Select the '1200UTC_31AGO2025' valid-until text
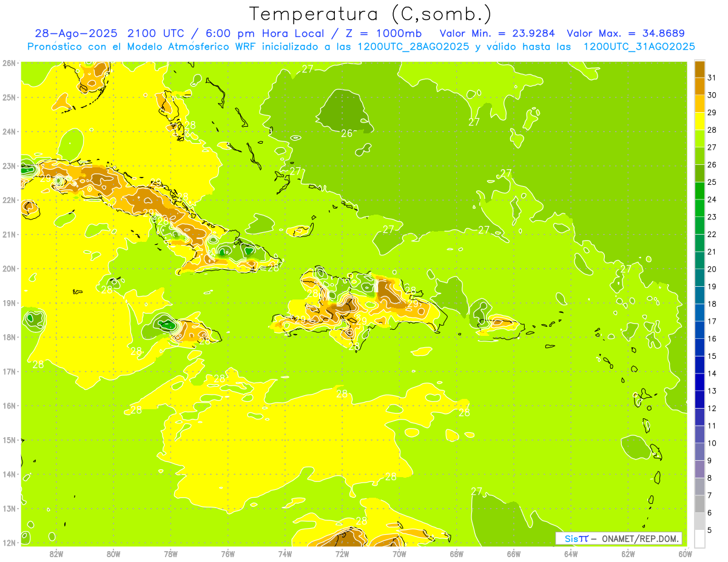 pos(639,47)
